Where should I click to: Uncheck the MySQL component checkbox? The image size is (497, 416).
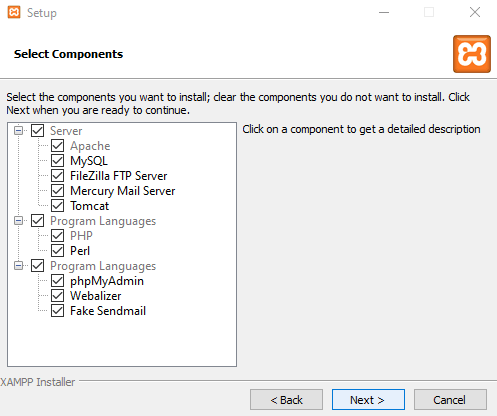click(57, 161)
